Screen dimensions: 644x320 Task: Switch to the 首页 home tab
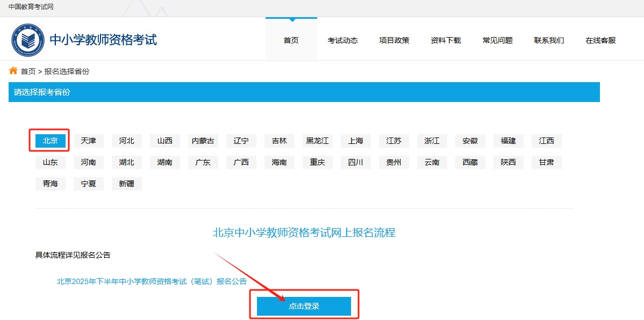coord(291,40)
